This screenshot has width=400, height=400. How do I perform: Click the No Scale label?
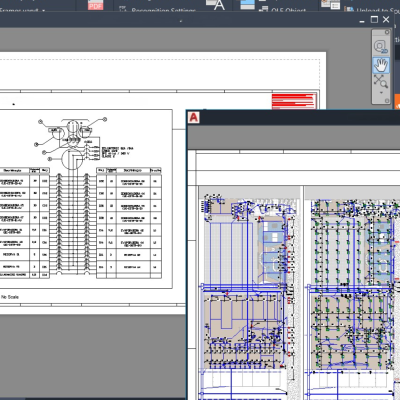pos(10,297)
